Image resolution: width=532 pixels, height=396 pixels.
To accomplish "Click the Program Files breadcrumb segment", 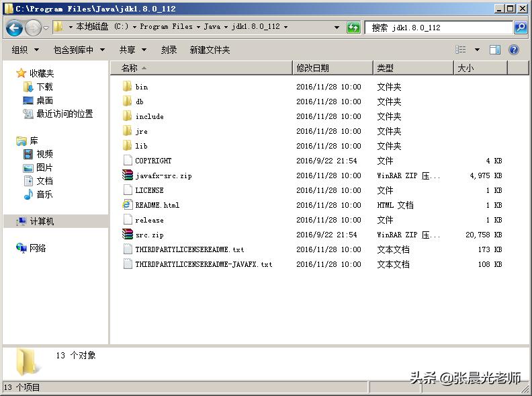I will click(167, 26).
